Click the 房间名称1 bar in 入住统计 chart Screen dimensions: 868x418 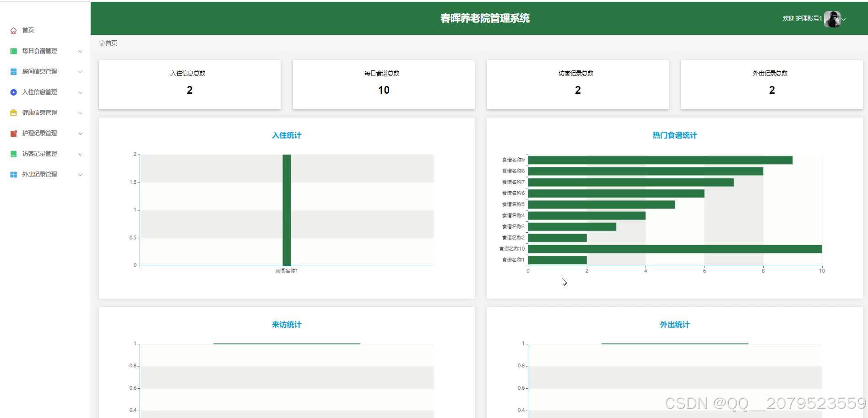coord(286,208)
